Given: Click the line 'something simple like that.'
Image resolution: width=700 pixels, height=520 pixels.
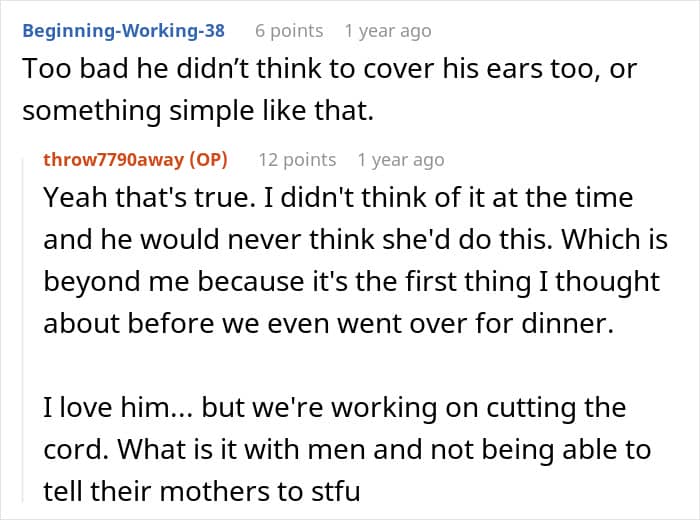Looking at the screenshot, I should [198, 111].
